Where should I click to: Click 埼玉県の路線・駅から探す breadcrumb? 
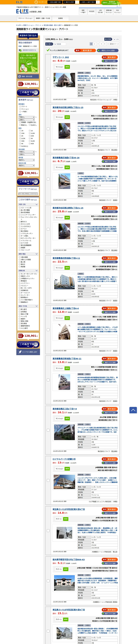(53, 25)
